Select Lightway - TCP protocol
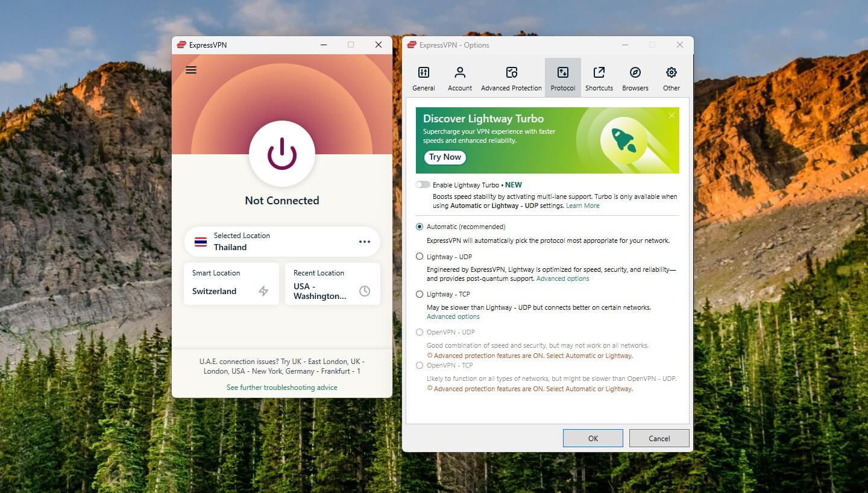This screenshot has height=493, width=868. (x=420, y=294)
